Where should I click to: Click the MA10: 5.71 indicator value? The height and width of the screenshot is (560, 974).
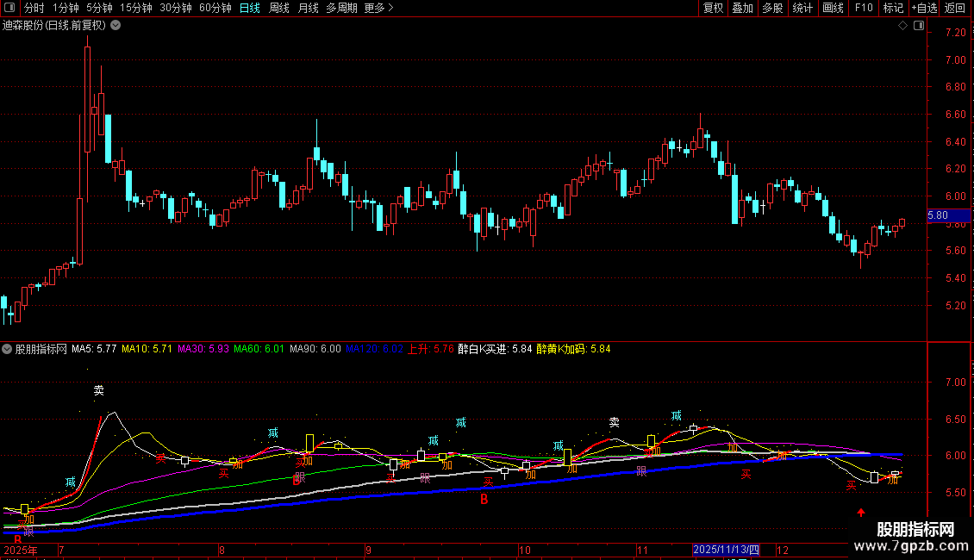147,349
